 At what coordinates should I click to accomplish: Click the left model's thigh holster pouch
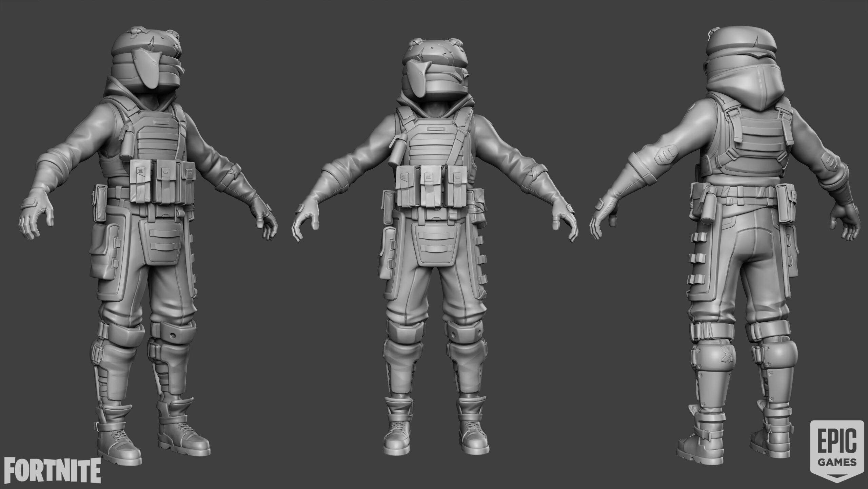(x=103, y=251)
